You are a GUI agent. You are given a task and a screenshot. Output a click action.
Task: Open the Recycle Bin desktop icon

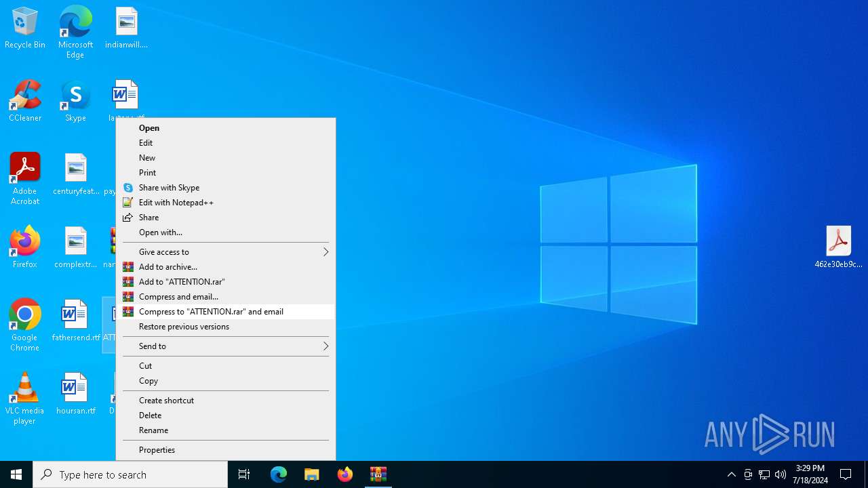coord(25,28)
